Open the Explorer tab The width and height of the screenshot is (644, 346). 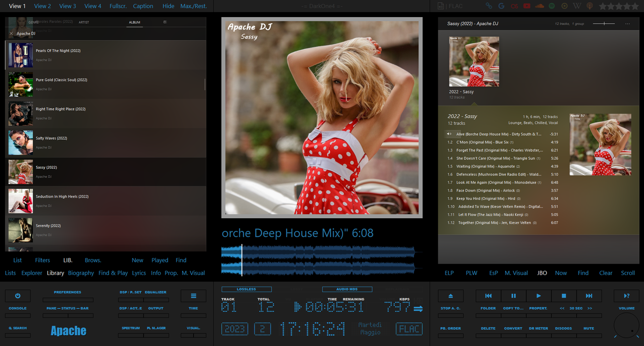click(x=32, y=273)
